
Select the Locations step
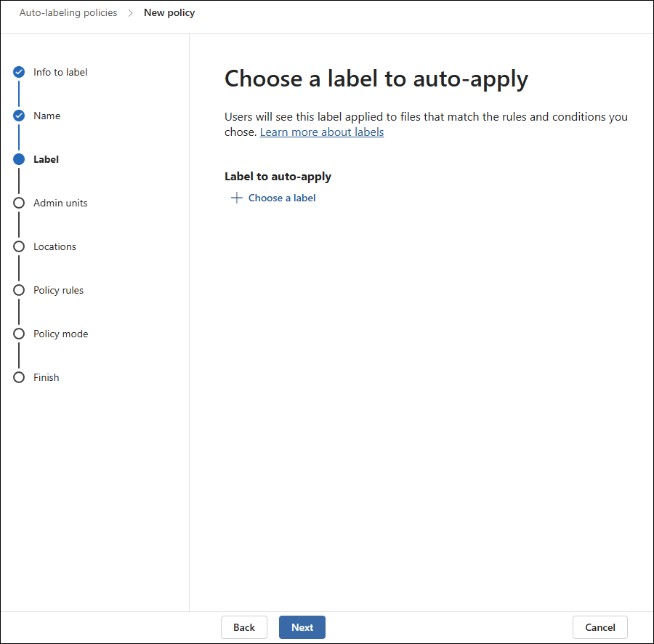pos(54,246)
